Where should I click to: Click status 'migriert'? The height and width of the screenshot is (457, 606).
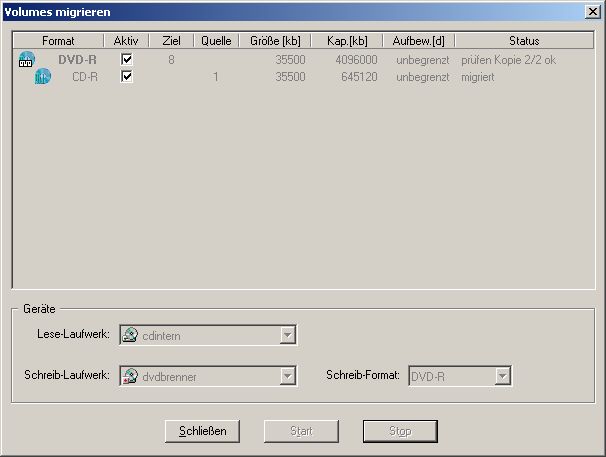pyautogui.click(x=478, y=77)
